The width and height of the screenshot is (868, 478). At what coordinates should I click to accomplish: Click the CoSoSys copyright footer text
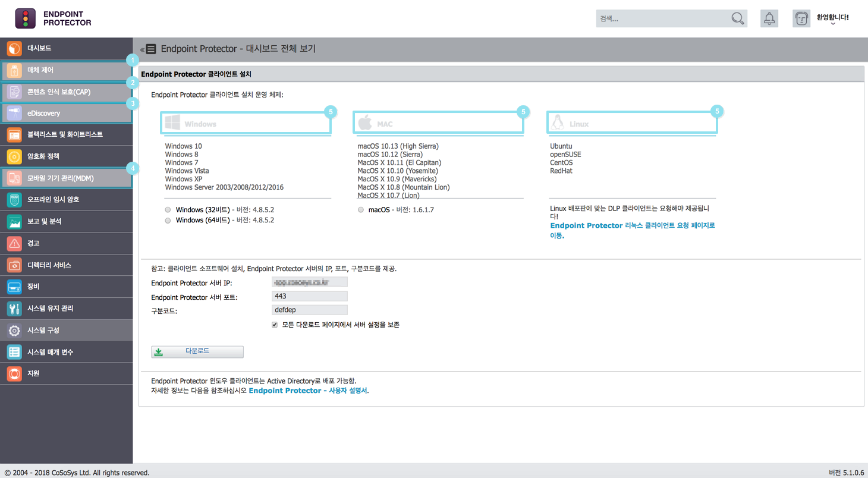tap(77, 473)
